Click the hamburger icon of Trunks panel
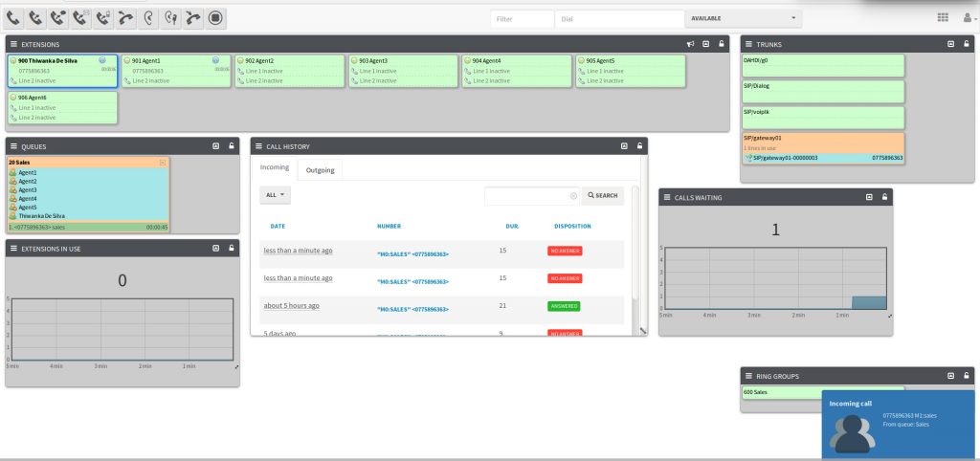This screenshot has height=461, width=980. (748, 44)
